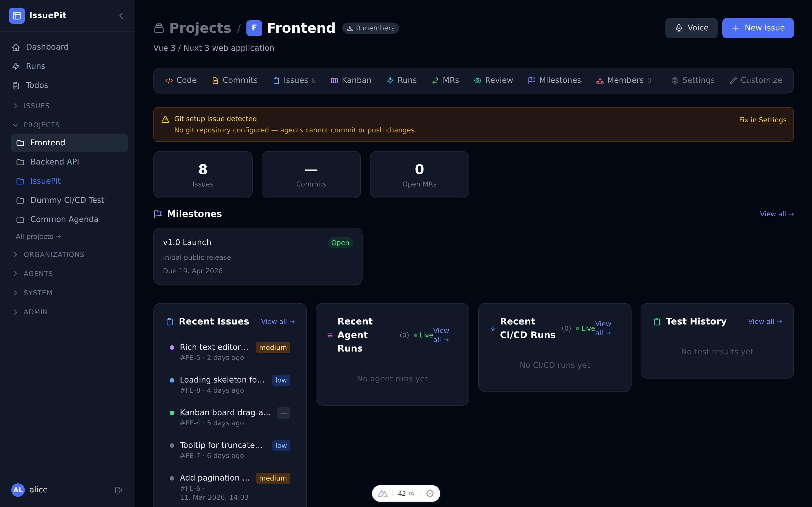Click the Todos clipboard icon in sidebar
Viewport: 812px width, 507px height.
click(x=16, y=85)
